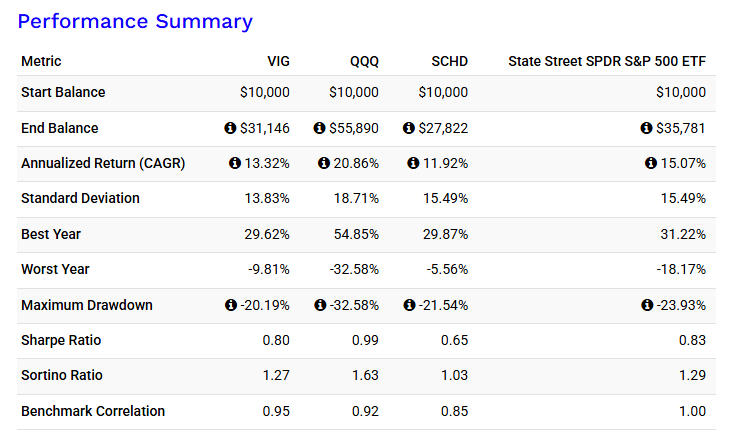Select SCHD Benchmark Correlation value 0.85
The width and height of the screenshot is (735, 445).
454,411
